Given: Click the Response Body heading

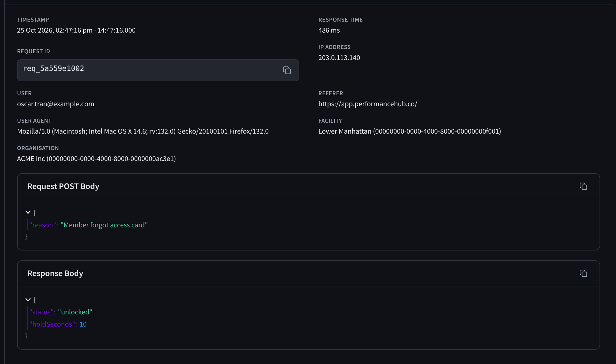Looking at the screenshot, I should pyautogui.click(x=55, y=273).
